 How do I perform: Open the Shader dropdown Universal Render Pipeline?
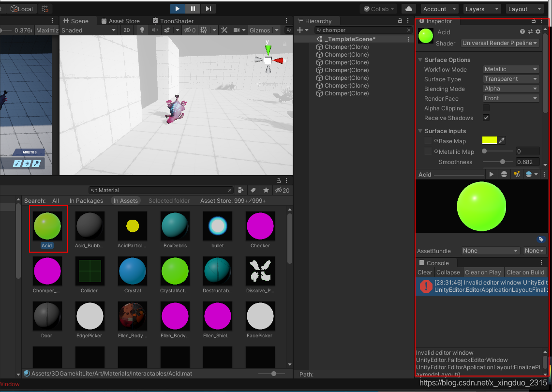pos(500,43)
